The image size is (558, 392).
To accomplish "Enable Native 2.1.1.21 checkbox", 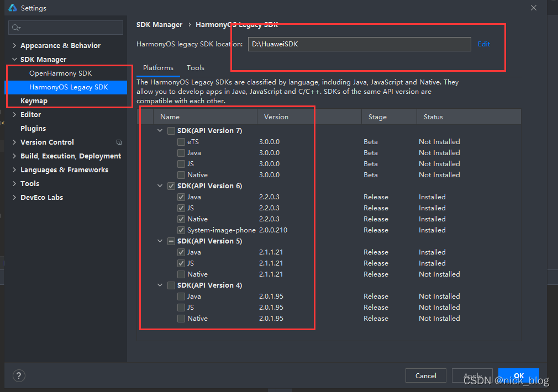I will [x=181, y=274].
